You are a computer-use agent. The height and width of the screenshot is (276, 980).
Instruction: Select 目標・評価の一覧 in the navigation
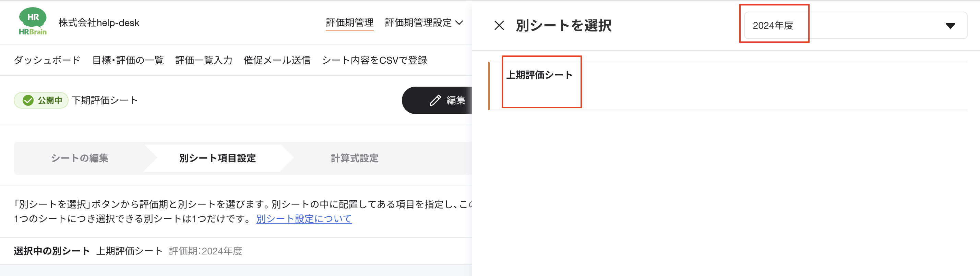(x=128, y=60)
